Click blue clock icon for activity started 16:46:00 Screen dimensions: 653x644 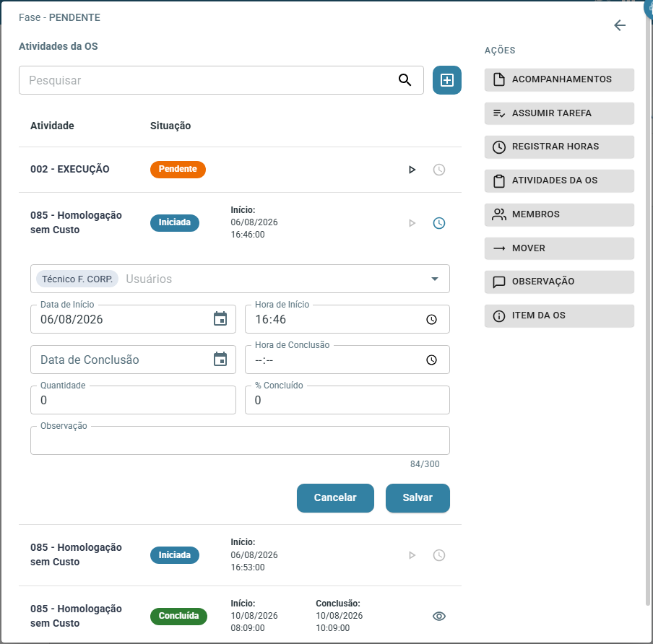coord(439,223)
